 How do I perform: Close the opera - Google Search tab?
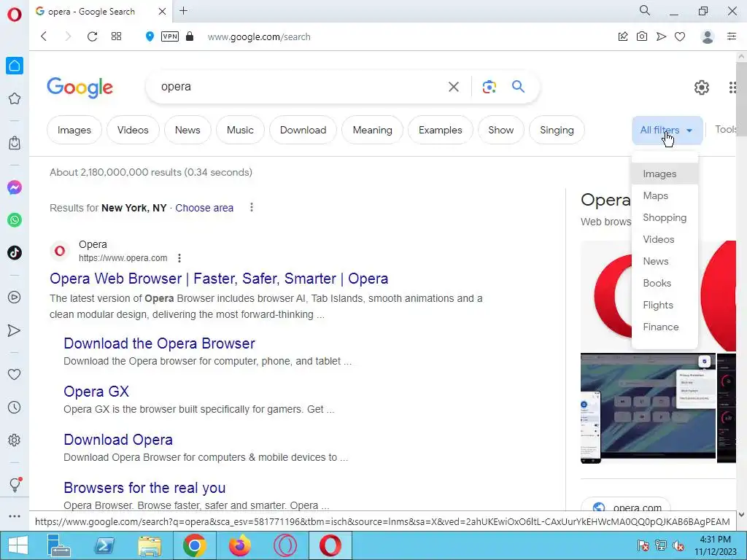coord(162,12)
